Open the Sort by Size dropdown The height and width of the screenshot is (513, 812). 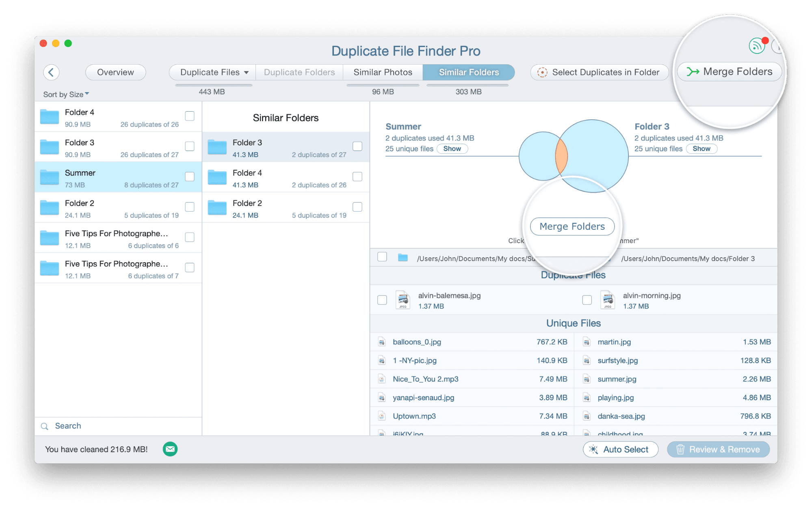65,94
